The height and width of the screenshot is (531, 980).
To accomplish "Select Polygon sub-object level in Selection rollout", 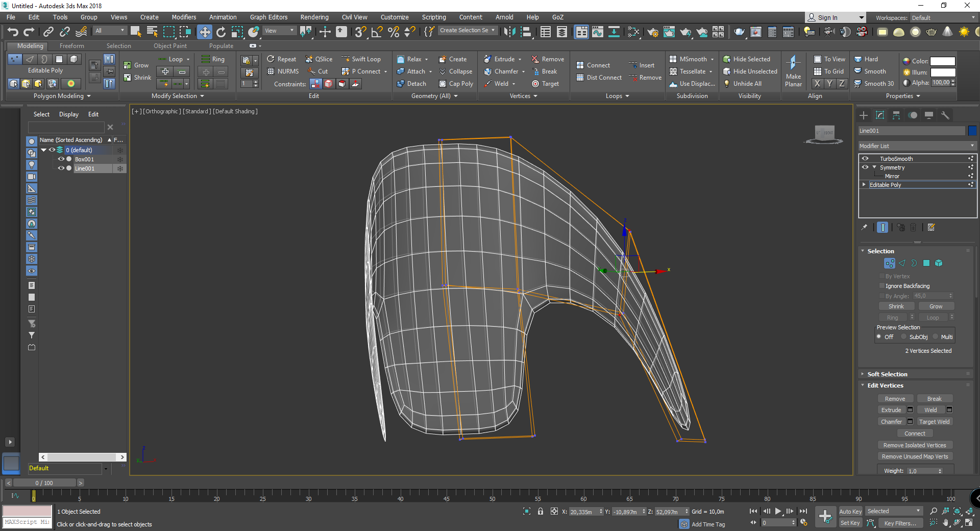I will pos(926,263).
